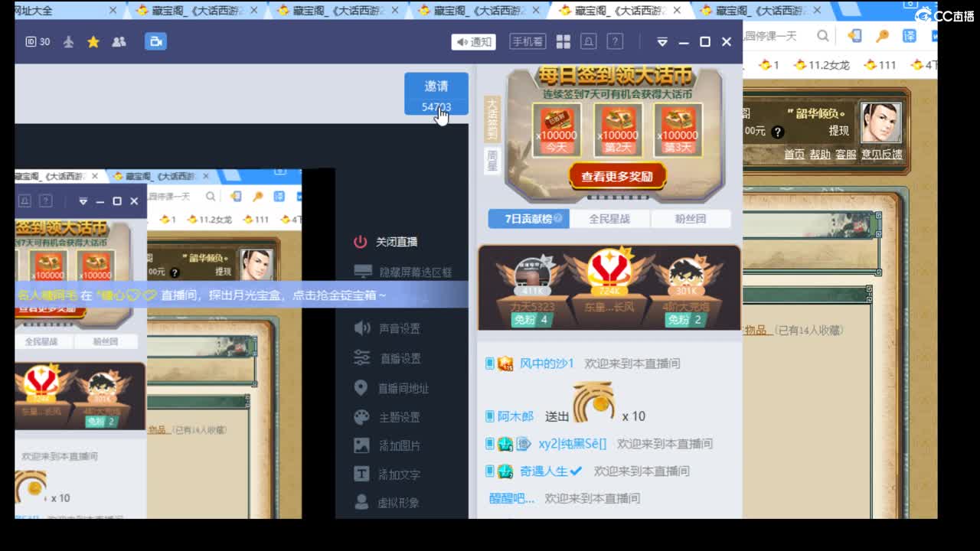
Task: Click the 拾金锭宝箱 treasure banner
Action: point(241,295)
